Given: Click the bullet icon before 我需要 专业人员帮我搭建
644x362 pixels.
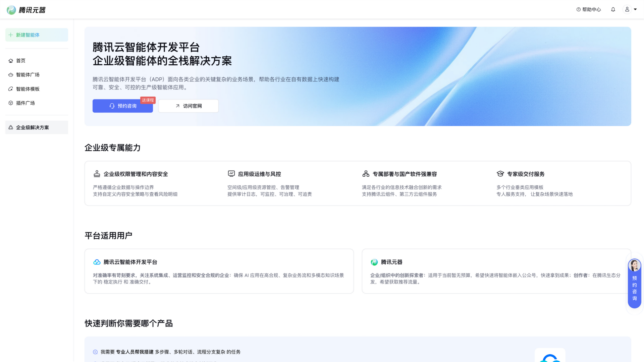Looking at the screenshot, I should click(x=95, y=352).
